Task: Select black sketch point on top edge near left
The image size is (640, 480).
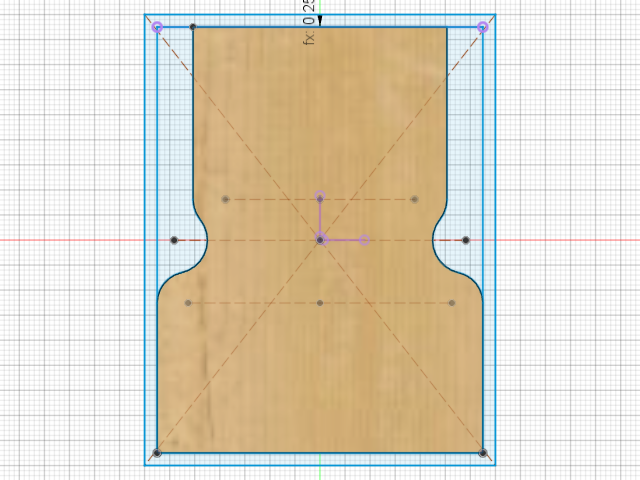Action: [x=193, y=27]
